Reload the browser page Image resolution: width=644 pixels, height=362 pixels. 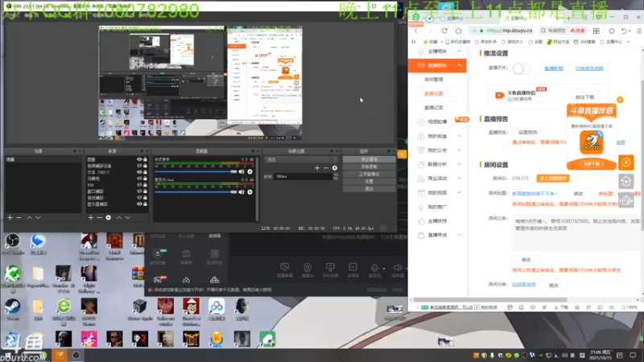pos(444,31)
